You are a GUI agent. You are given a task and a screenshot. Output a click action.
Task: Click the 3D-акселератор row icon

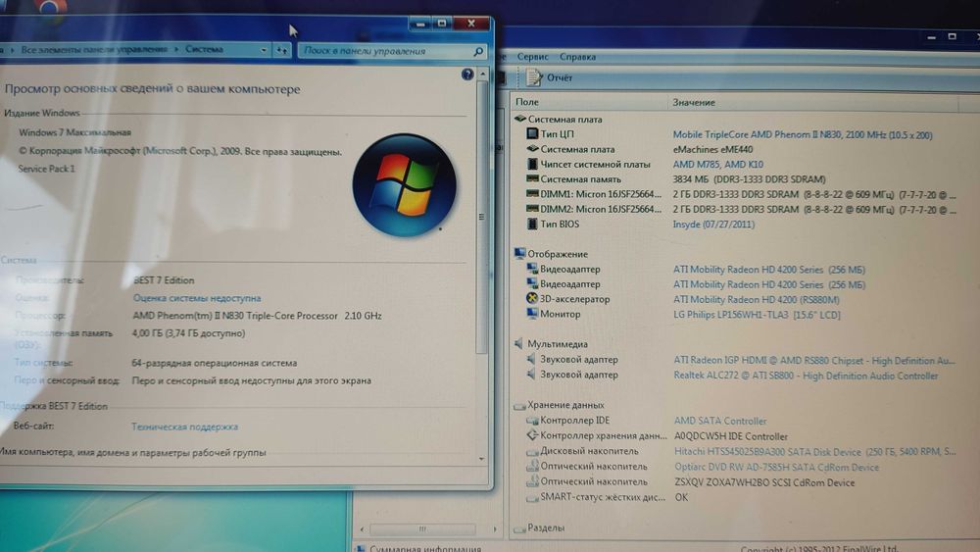[x=532, y=299]
